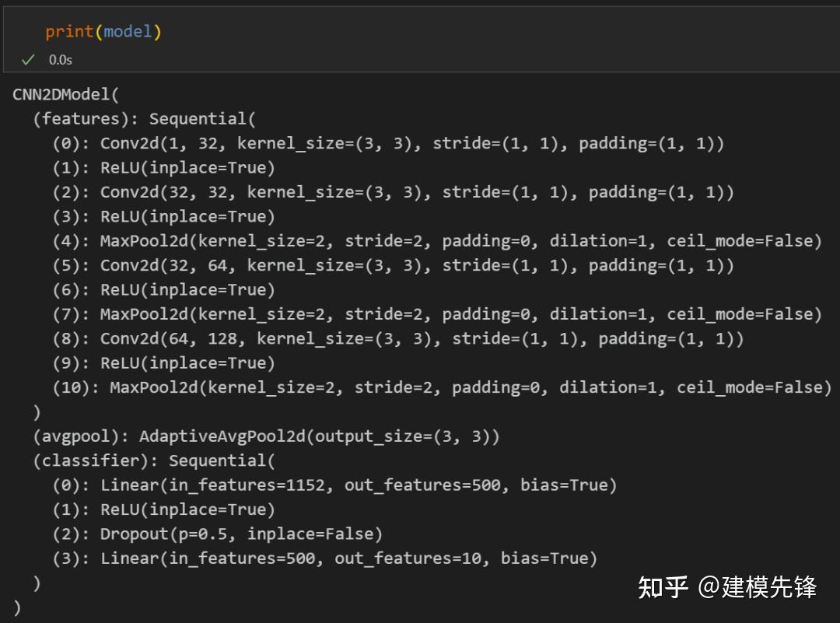840x623 pixels.
Task: Click the green checkmark execution status icon
Action: [29, 59]
